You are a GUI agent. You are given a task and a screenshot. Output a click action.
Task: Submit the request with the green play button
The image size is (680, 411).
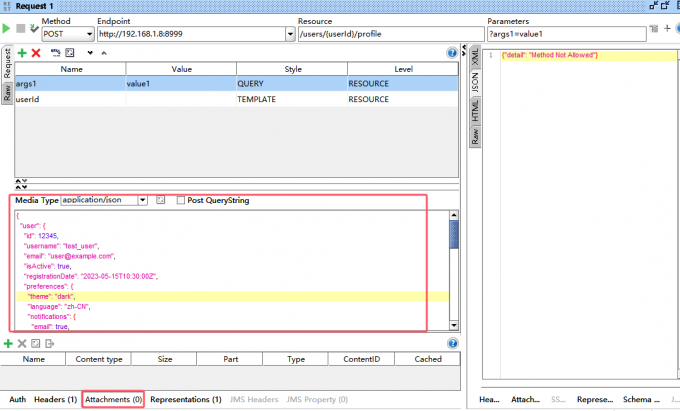click(6, 29)
